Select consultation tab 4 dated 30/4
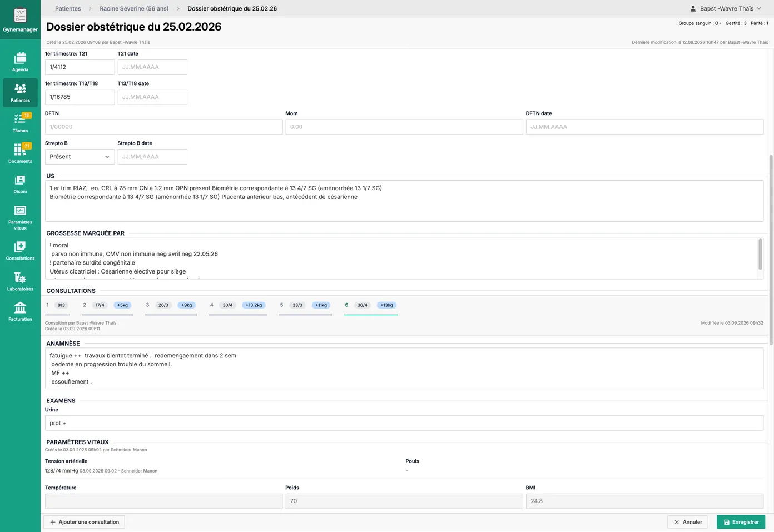This screenshot has height=532, width=774. pyautogui.click(x=237, y=306)
